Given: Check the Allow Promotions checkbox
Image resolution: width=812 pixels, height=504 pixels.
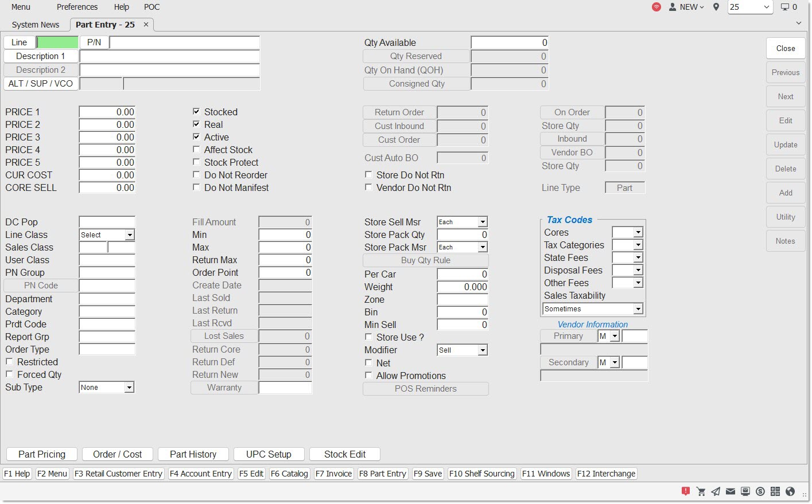Looking at the screenshot, I should 368,376.
